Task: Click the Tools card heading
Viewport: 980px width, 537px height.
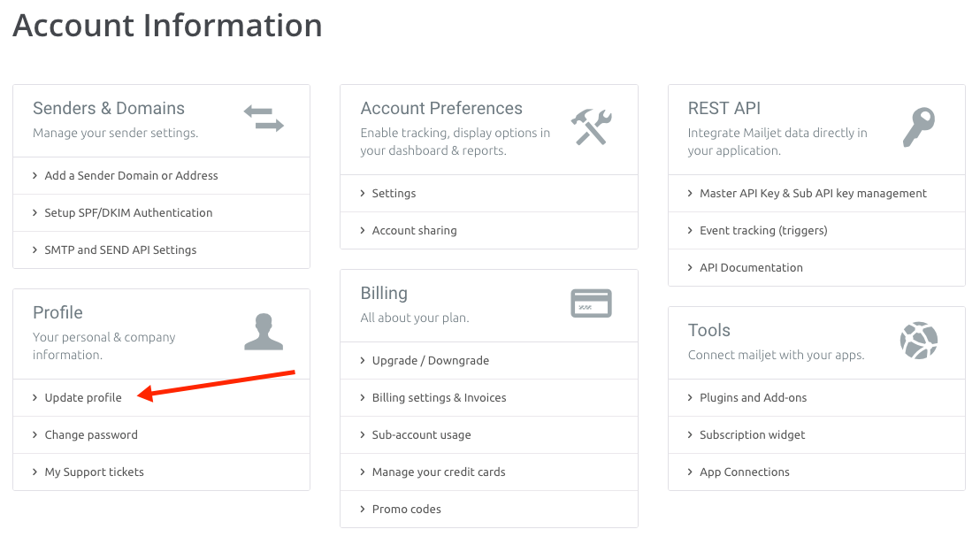Action: (x=709, y=330)
